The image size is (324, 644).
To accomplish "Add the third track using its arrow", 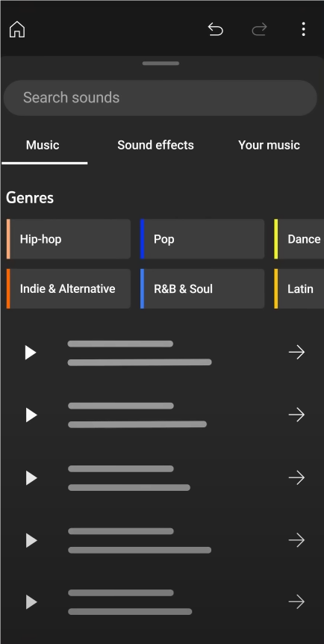I will pyautogui.click(x=296, y=477).
